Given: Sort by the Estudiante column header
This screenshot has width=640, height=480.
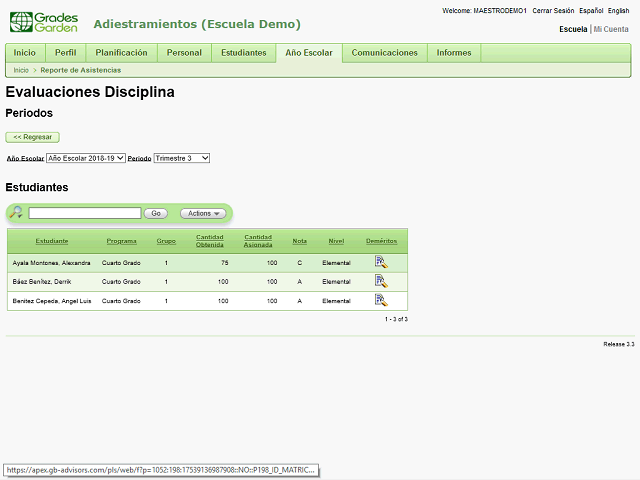Looking at the screenshot, I should point(52,241).
